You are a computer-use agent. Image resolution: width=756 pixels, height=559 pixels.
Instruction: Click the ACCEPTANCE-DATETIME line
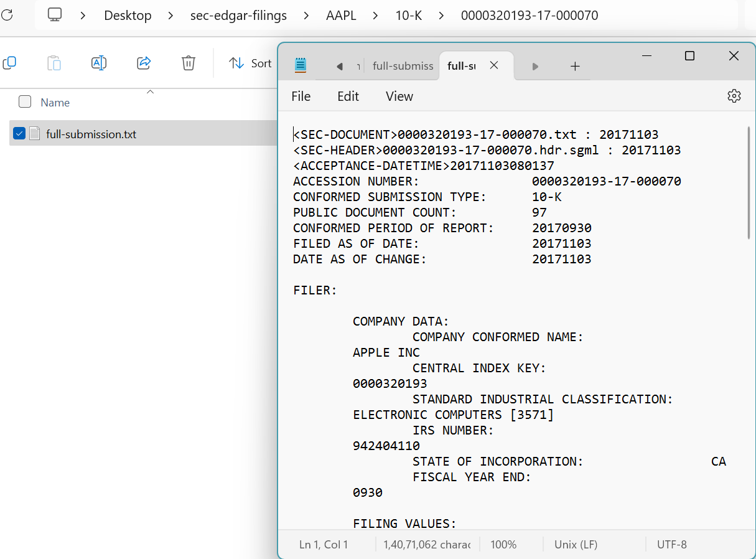pyautogui.click(x=424, y=166)
